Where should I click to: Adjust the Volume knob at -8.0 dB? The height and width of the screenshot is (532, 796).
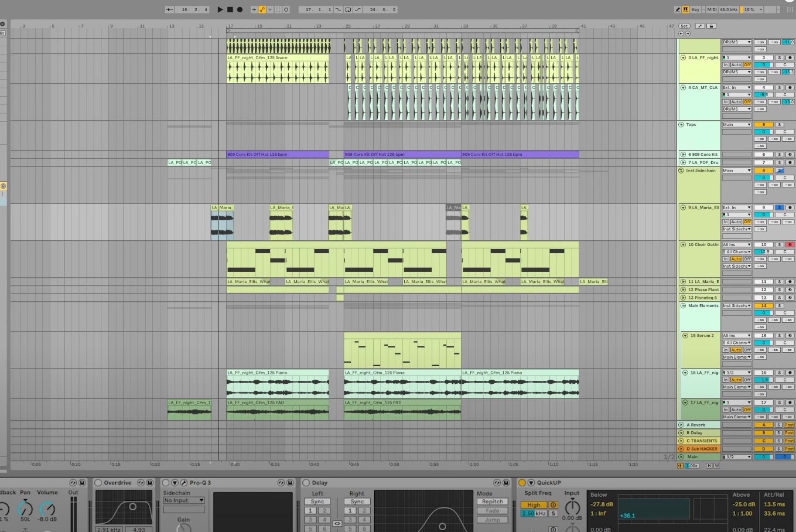[x=47, y=509]
